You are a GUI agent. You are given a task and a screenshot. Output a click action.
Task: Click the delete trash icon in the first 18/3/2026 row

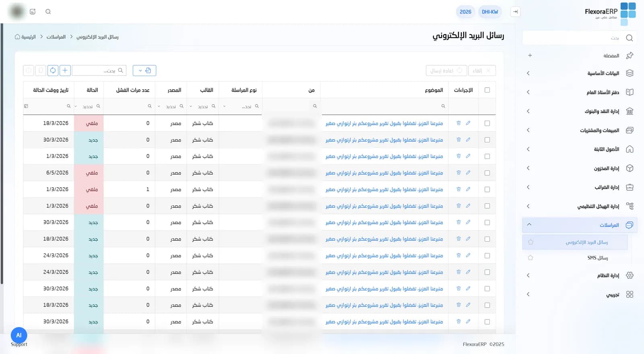458,123
